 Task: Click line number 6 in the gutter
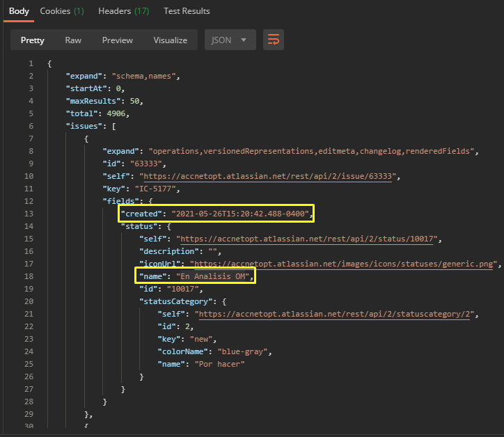coord(31,127)
